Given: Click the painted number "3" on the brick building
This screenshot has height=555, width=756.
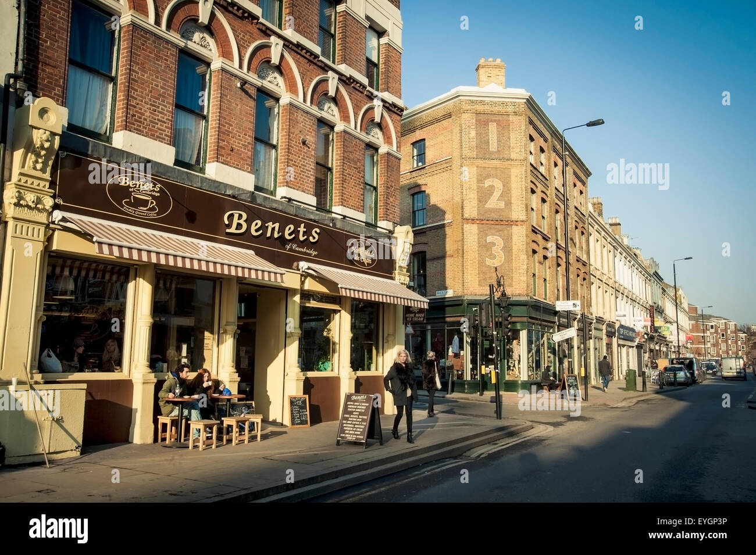Looking at the screenshot, I should pyautogui.click(x=494, y=251).
